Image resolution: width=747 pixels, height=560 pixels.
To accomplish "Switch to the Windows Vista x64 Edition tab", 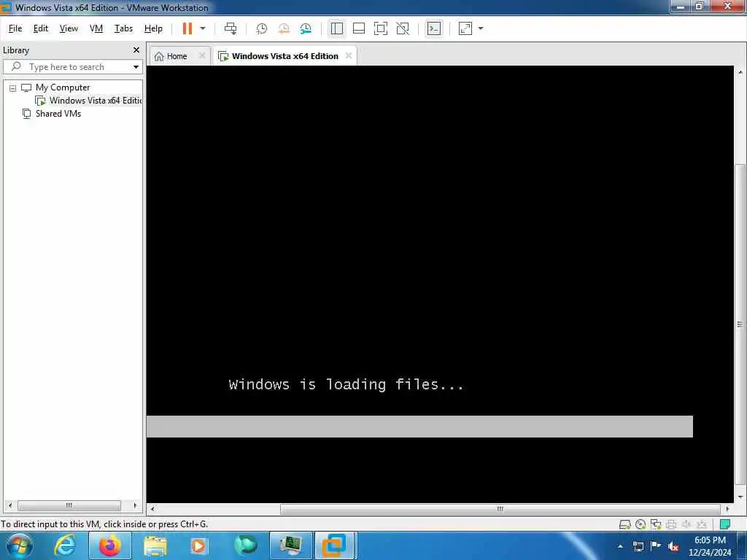I will (x=285, y=56).
